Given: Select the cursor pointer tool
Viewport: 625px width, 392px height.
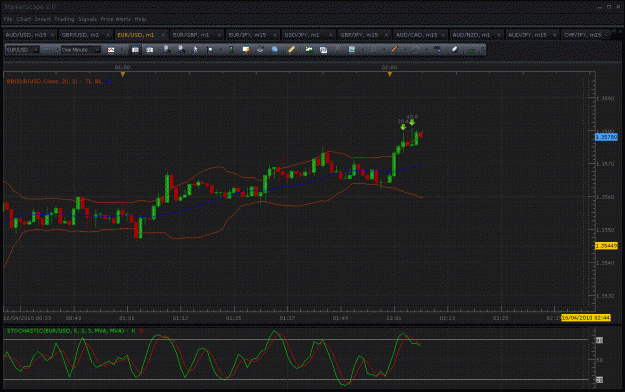Looking at the screenshot, I should [195, 50].
